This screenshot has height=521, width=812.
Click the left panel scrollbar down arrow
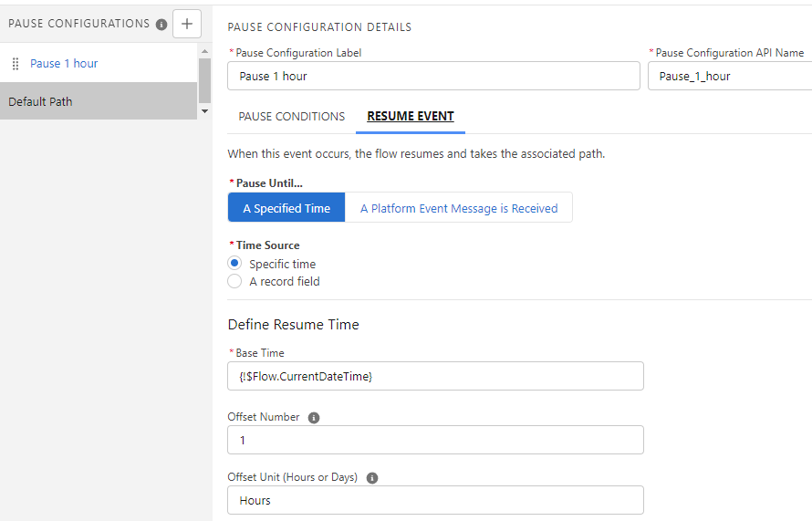tap(204, 111)
